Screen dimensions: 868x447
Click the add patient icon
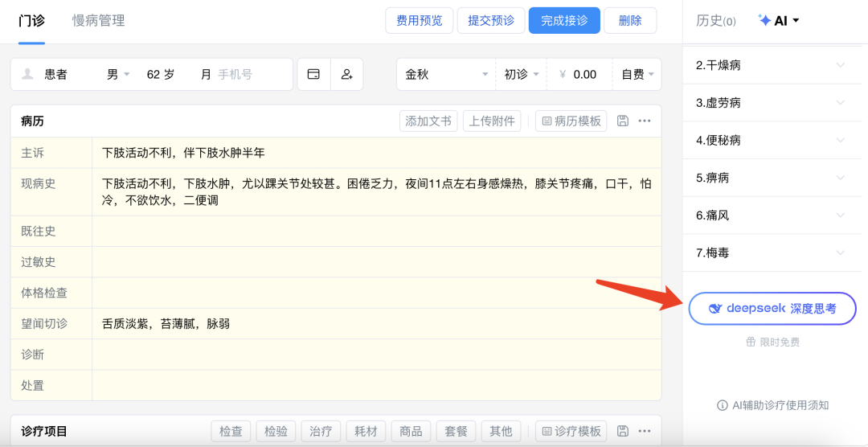[x=347, y=74]
